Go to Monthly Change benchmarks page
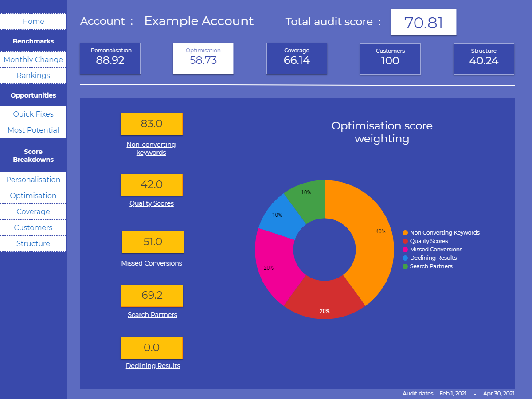 33,59
